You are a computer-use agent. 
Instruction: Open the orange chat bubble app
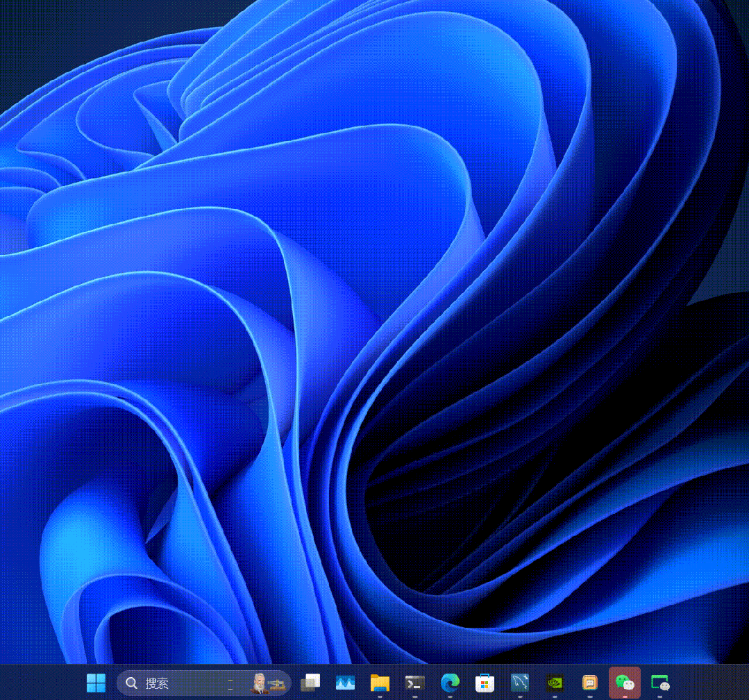(590, 683)
